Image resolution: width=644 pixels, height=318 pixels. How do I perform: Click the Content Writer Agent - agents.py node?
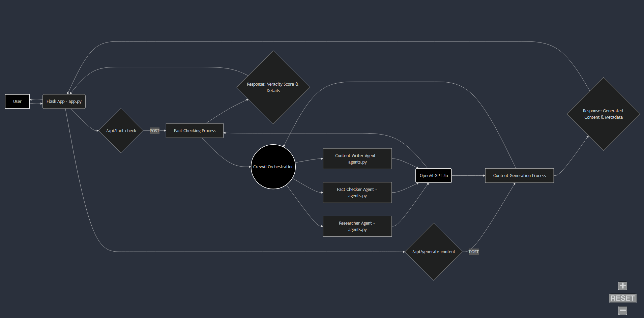pyautogui.click(x=357, y=158)
